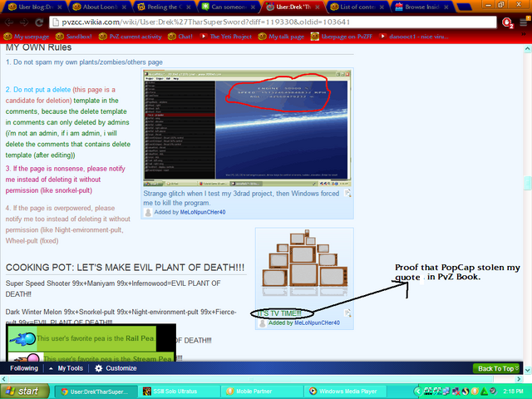Viewport: 532px width, 399px height.
Task: Click MeLoNpunCHer40 link under the glitch image
Action: [203, 212]
